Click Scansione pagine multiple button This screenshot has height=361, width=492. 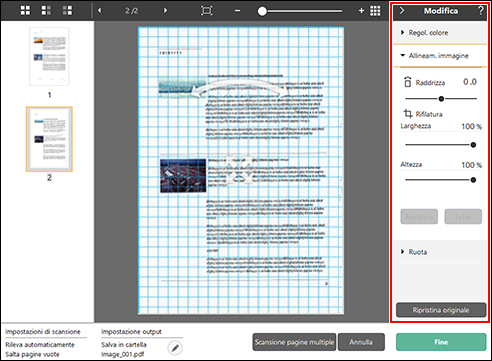(x=294, y=342)
